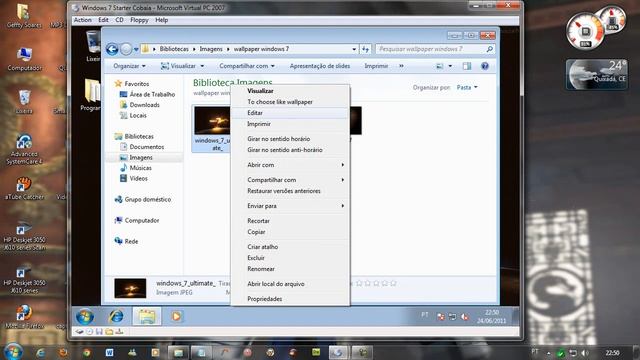This screenshot has width=640, height=360.
Task: Select Rede in navigation pane
Action: pyautogui.click(x=131, y=241)
